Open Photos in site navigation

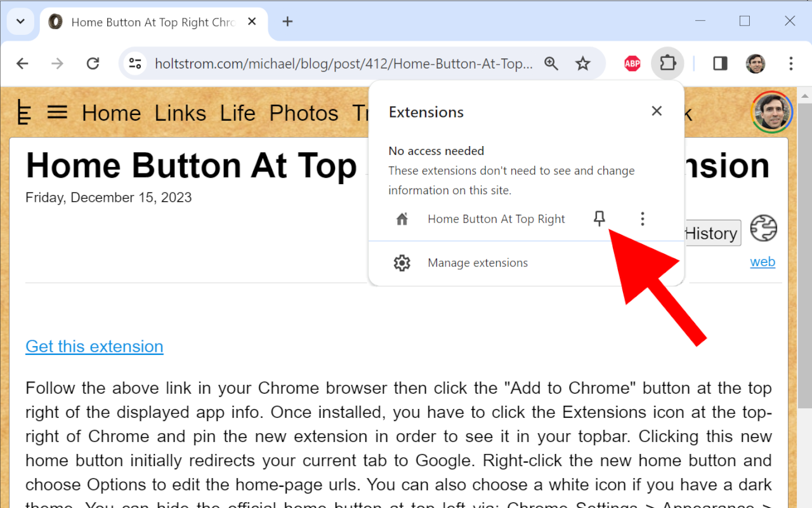(x=304, y=113)
